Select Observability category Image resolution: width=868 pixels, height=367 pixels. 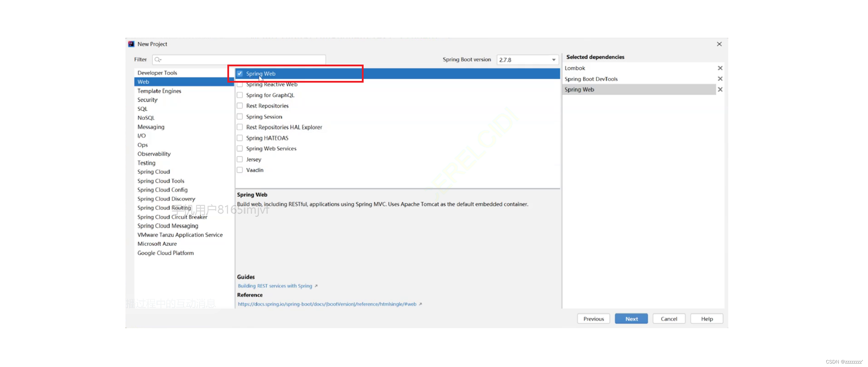pos(184,154)
